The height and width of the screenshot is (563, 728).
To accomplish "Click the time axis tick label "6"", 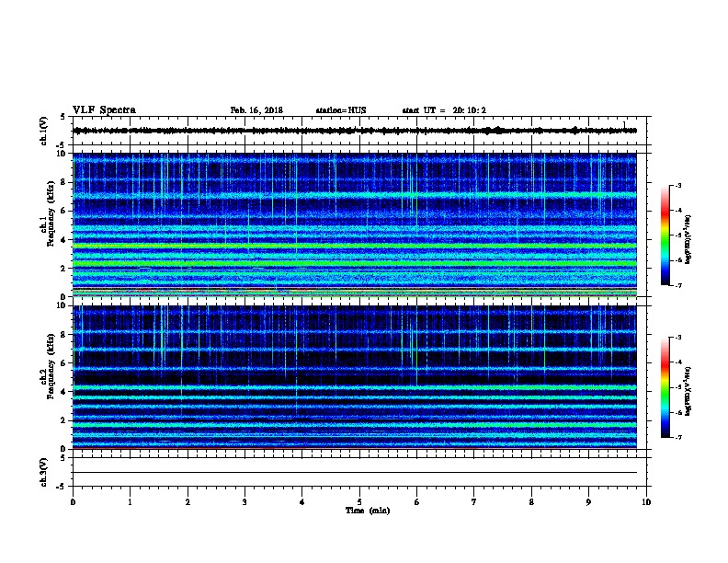I will (417, 502).
